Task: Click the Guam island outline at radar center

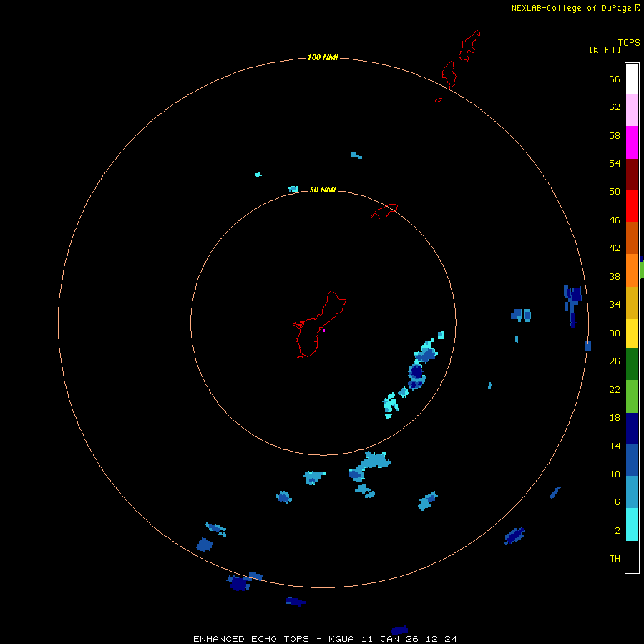Action: point(320,324)
